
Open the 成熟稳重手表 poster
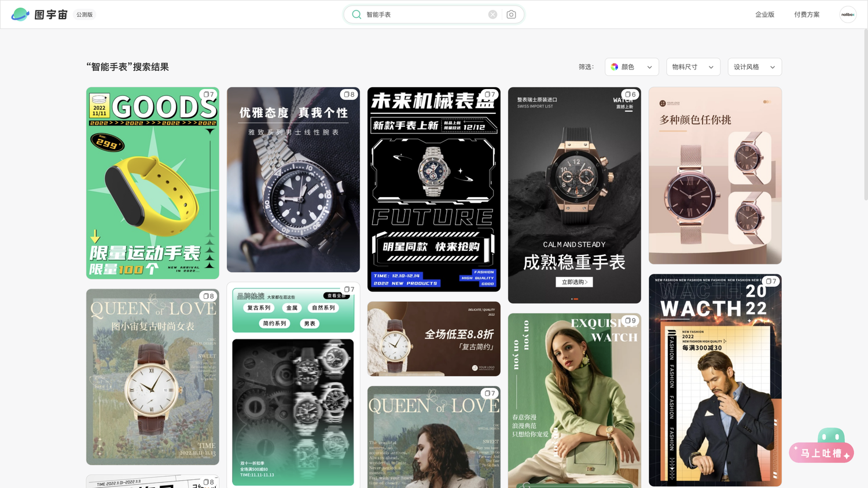pos(575,195)
